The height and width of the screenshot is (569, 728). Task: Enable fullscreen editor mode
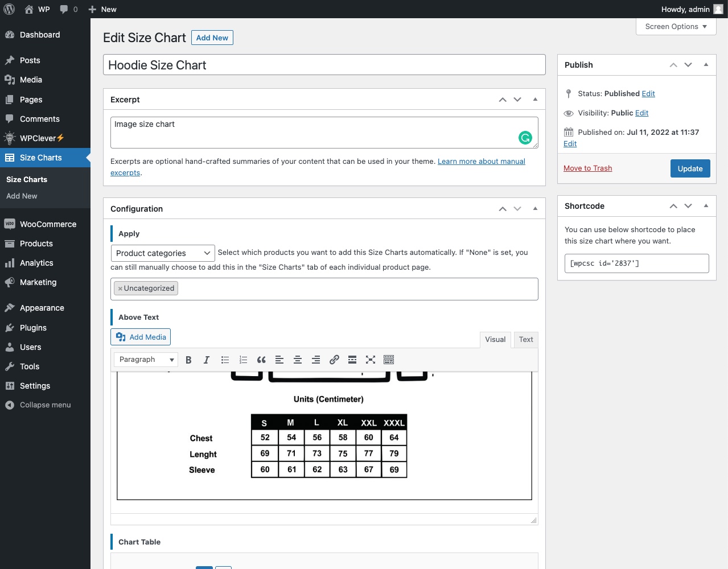pos(371,360)
